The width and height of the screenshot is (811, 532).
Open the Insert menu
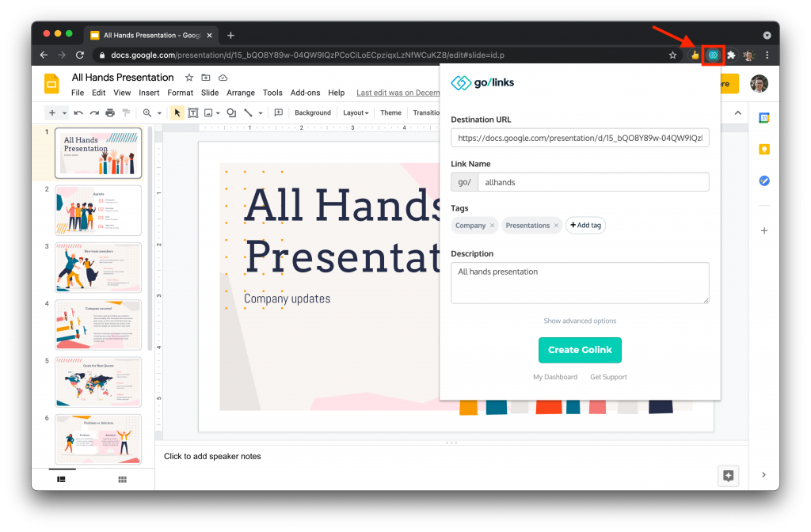coord(149,93)
